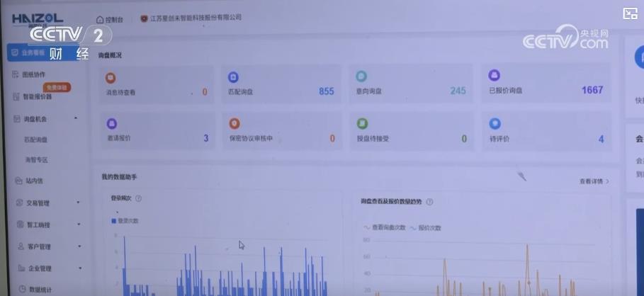Click the 待评价 card icon
The width and height of the screenshot is (644, 296).
coord(495,124)
